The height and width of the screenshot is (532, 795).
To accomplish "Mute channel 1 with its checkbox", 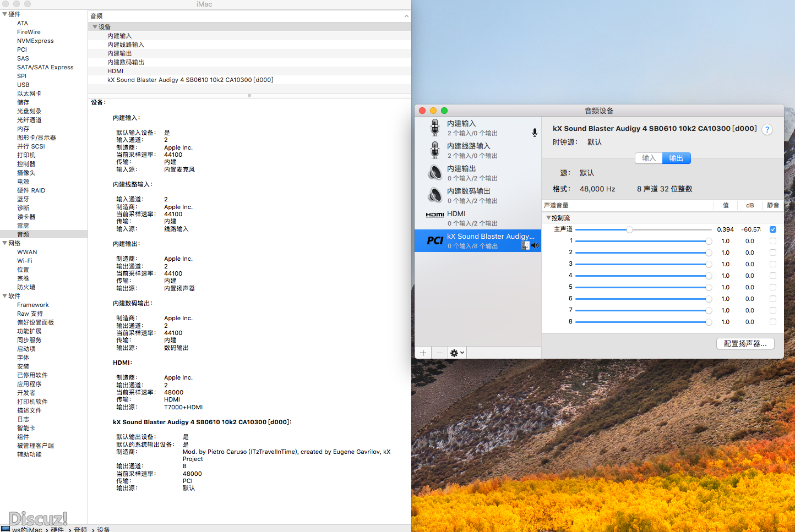I will (x=773, y=241).
